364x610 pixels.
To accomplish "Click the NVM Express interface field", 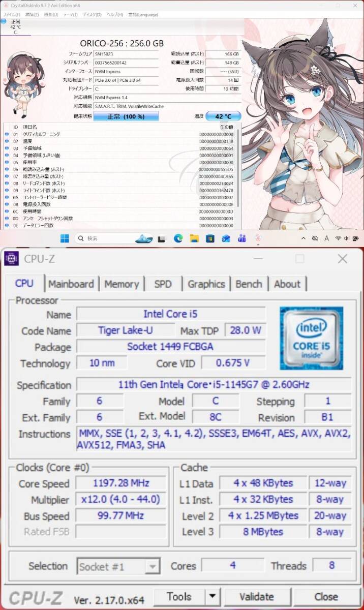I will click(126, 72).
